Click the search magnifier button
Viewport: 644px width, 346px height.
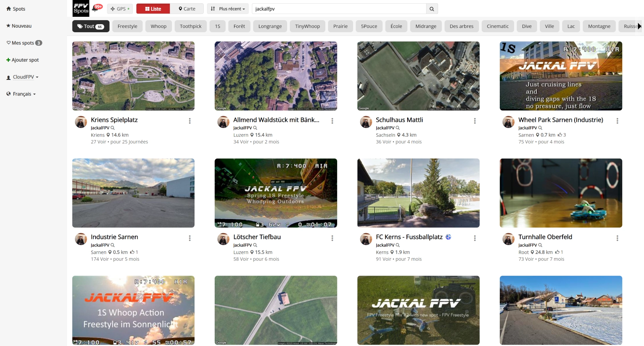pyautogui.click(x=432, y=9)
